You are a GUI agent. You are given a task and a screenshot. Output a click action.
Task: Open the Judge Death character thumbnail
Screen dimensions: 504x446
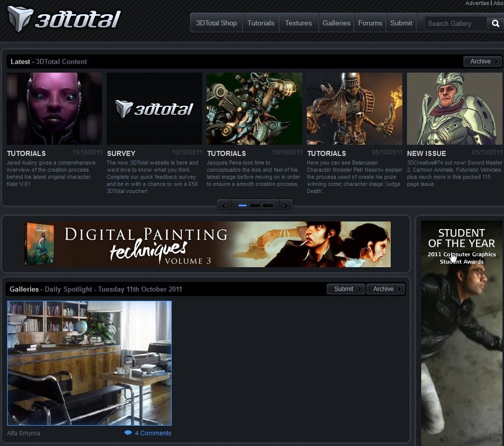click(x=354, y=109)
